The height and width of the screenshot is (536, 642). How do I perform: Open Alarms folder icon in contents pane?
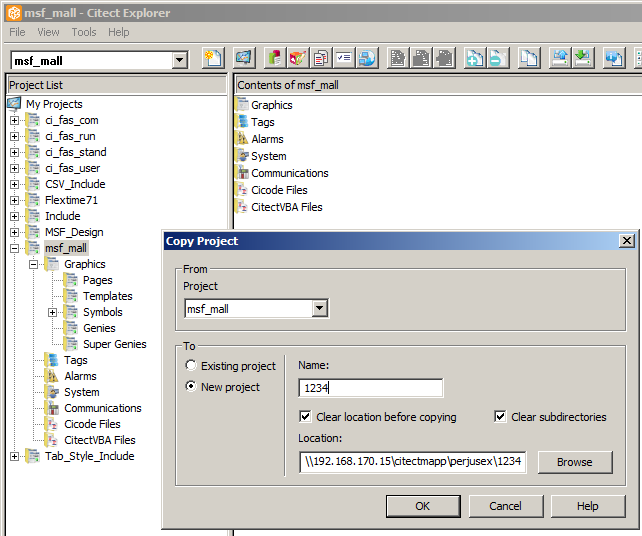pos(242,139)
